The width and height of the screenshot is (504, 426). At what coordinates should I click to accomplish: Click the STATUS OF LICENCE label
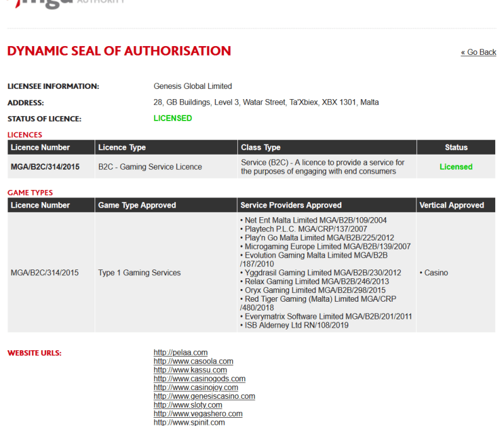click(44, 119)
